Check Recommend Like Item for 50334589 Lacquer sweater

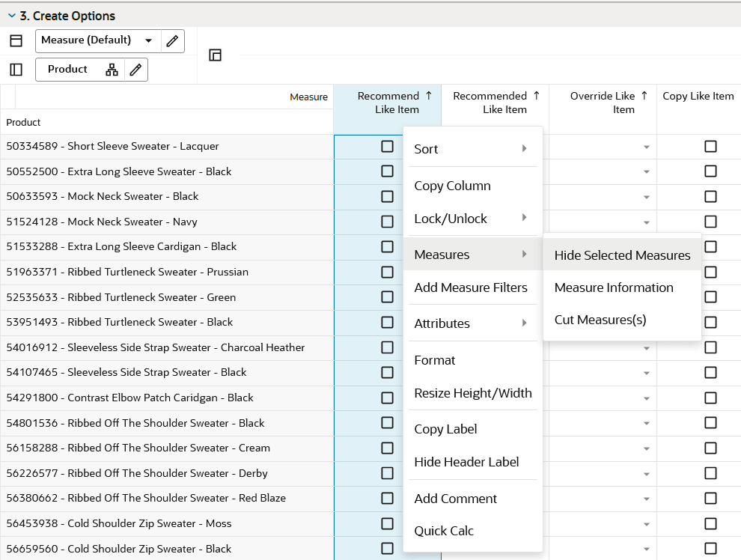click(387, 146)
